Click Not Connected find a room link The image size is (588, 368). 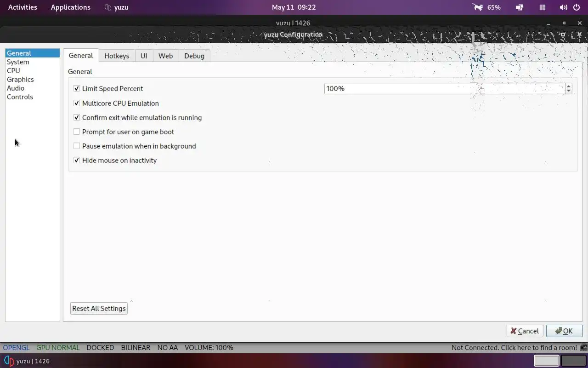coord(514,348)
